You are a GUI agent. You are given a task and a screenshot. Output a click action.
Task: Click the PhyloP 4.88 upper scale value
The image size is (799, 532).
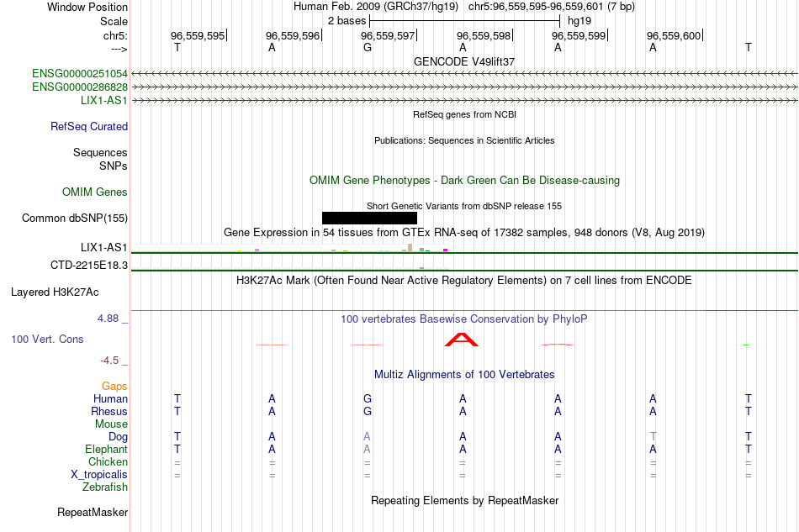[x=108, y=319]
